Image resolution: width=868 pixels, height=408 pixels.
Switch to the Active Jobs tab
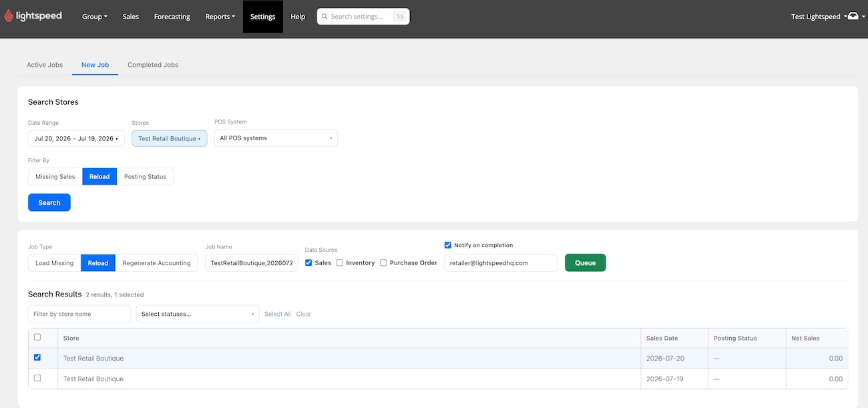tap(45, 65)
